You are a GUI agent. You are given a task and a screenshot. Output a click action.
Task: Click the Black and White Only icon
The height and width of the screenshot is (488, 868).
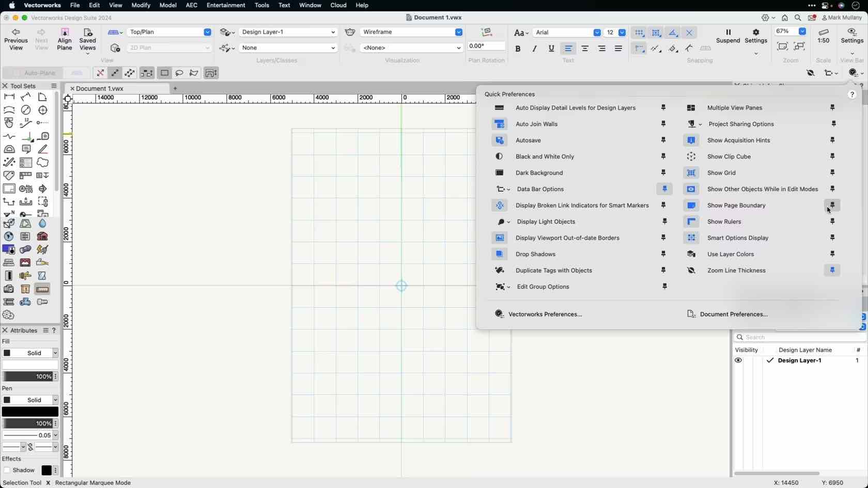pos(500,156)
